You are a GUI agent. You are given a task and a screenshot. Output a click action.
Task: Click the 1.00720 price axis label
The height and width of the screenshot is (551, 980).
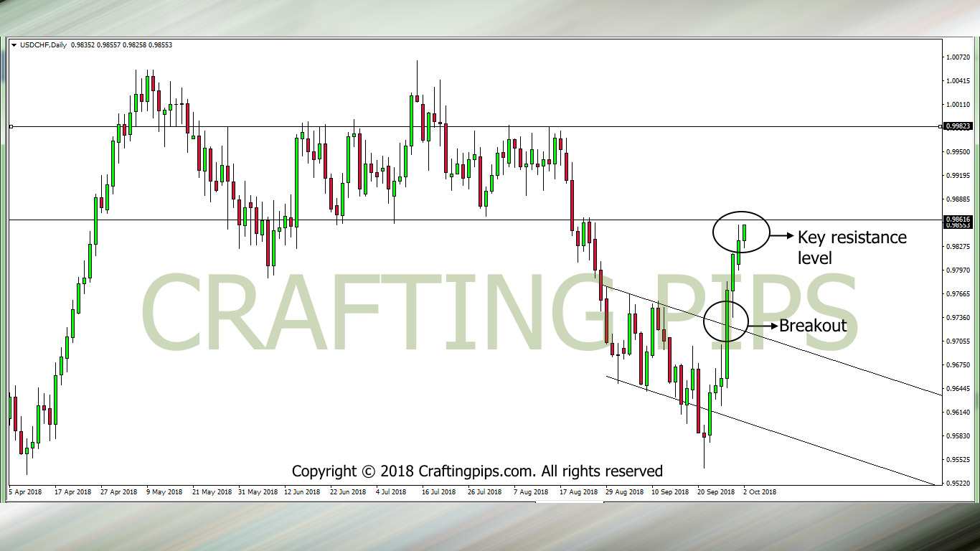click(958, 57)
